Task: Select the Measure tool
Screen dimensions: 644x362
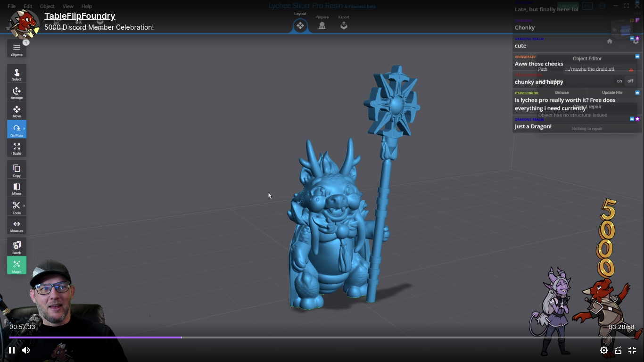Action: pyautogui.click(x=17, y=226)
